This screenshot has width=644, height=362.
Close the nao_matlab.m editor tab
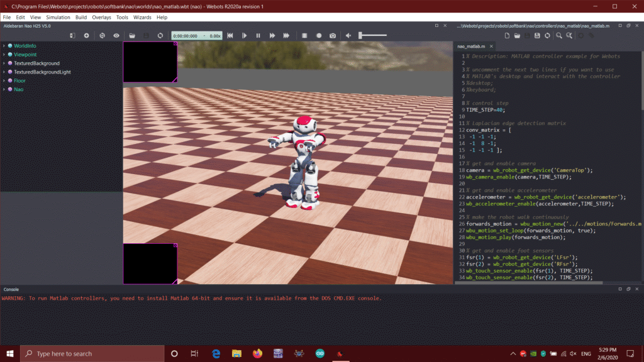(x=490, y=47)
